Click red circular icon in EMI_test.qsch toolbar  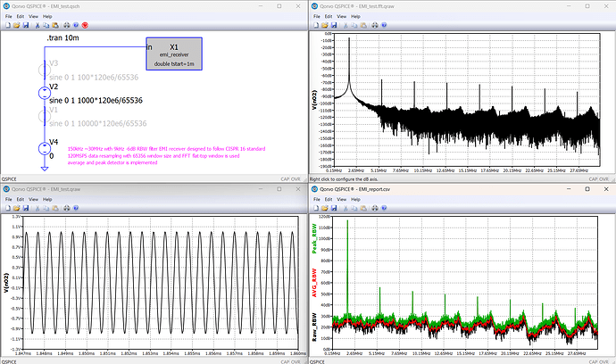click(x=85, y=25)
